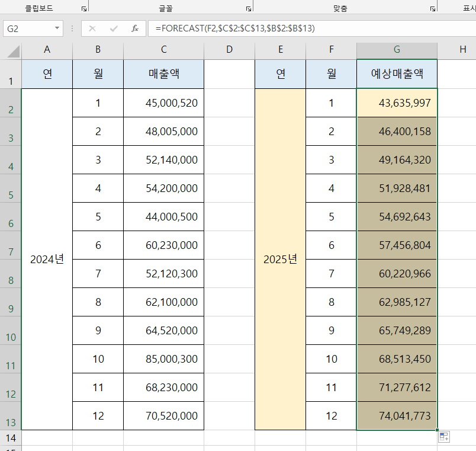
Task: Click the 월 header in column F
Action: click(x=332, y=74)
